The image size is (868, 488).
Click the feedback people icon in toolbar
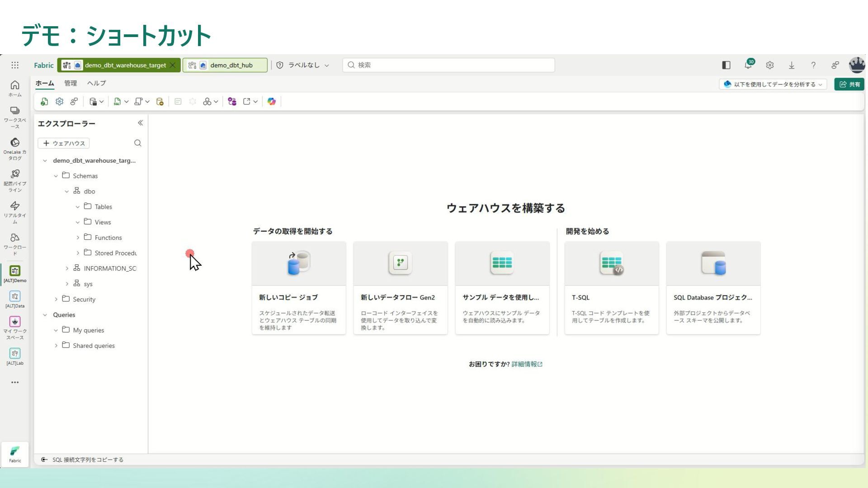coord(74,102)
